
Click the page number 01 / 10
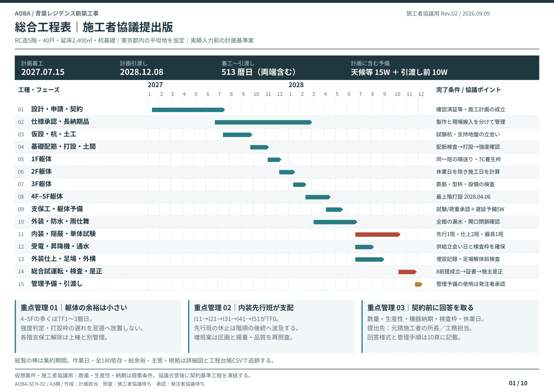click(518, 383)
